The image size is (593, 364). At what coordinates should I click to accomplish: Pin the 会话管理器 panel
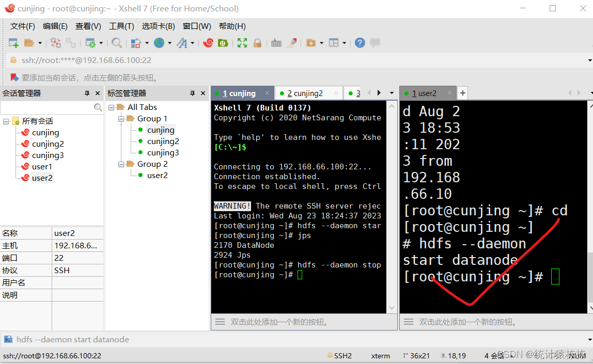pyautogui.click(x=87, y=93)
